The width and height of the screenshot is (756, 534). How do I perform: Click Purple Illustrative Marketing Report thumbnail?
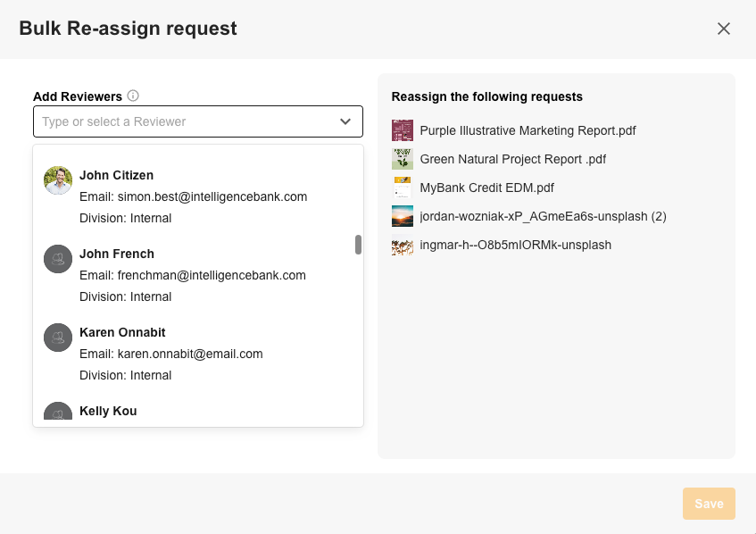(x=403, y=130)
